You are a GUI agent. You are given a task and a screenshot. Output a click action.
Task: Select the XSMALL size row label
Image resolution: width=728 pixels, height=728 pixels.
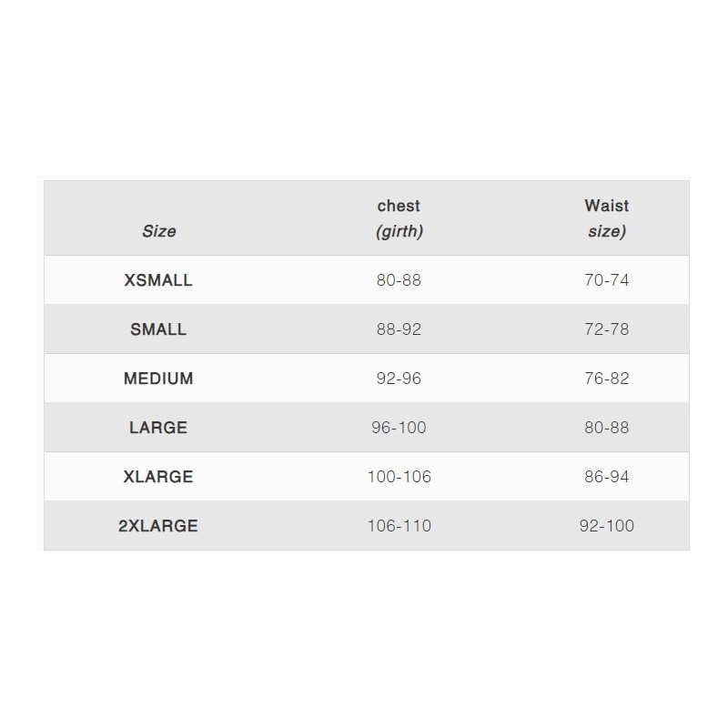(158, 280)
